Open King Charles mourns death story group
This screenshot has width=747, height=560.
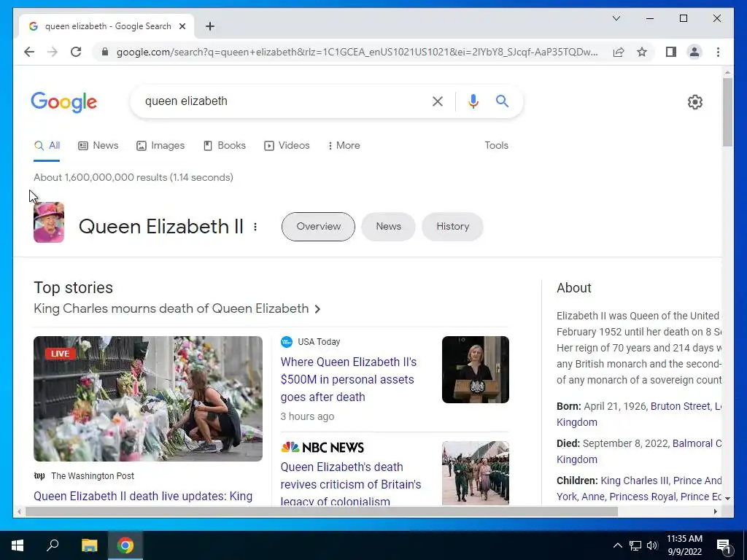tap(171, 308)
